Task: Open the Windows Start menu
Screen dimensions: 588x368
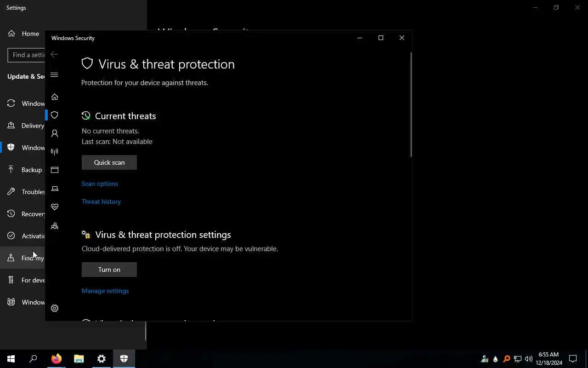Action: 11,359
